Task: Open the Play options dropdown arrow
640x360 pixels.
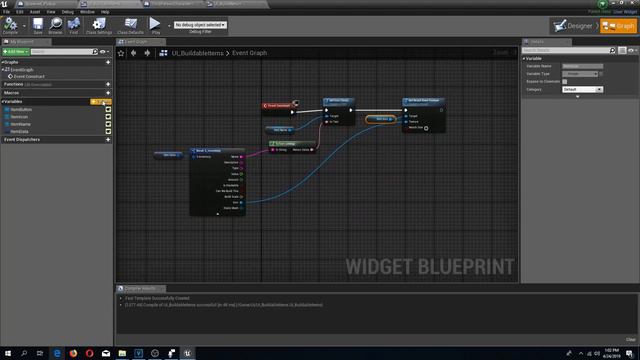Action: [x=169, y=26]
